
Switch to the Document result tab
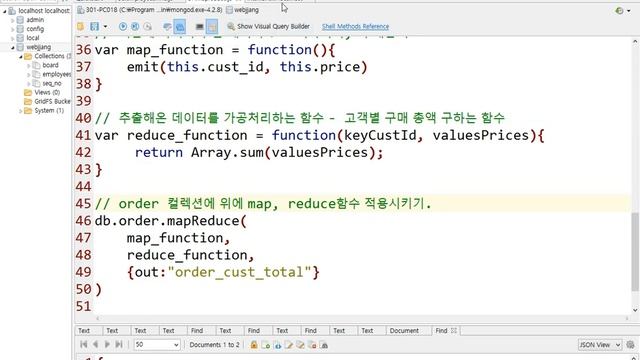coord(404,331)
